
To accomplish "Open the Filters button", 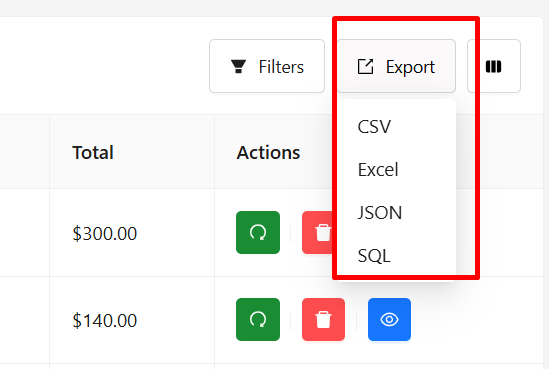I will 267,66.
